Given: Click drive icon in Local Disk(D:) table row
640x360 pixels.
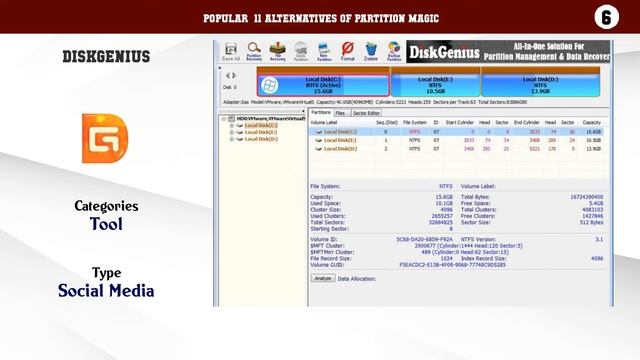Looking at the screenshot, I should coord(319,149).
